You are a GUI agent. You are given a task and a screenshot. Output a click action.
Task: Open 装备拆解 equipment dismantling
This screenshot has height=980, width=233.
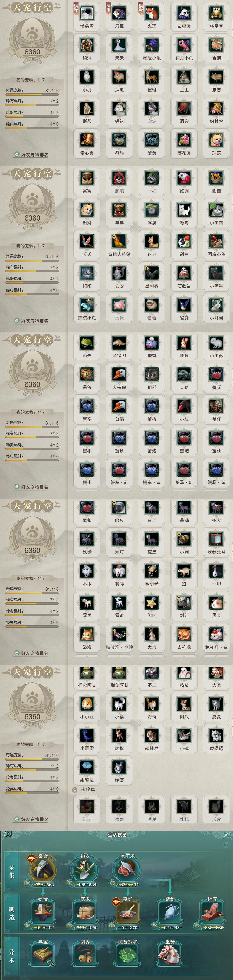point(127,955)
